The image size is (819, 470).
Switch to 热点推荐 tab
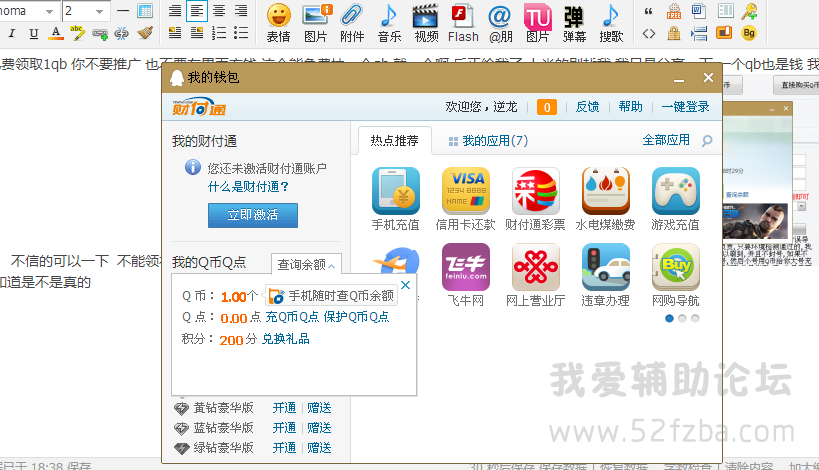[x=394, y=140]
